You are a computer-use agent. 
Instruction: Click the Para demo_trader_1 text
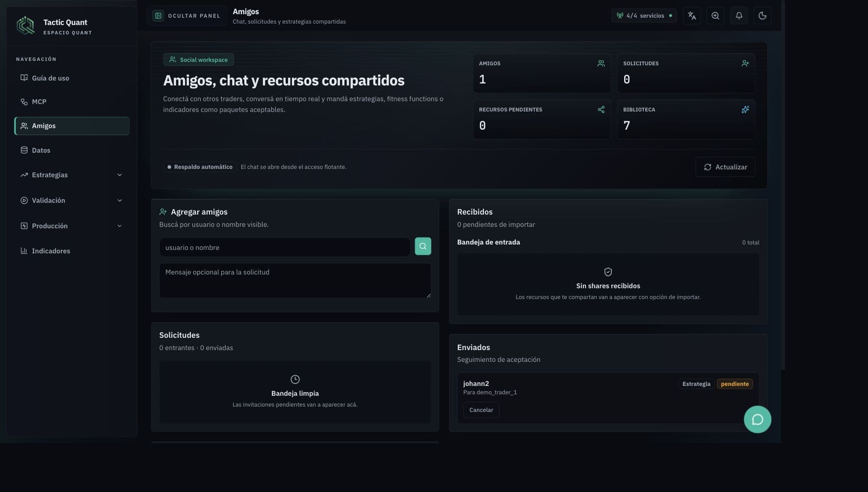(x=490, y=392)
